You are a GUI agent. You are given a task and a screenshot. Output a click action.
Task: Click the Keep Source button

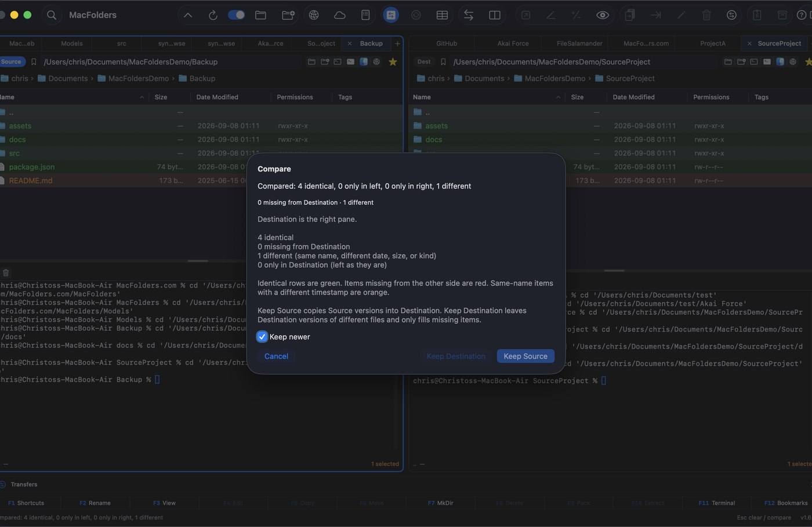point(525,356)
